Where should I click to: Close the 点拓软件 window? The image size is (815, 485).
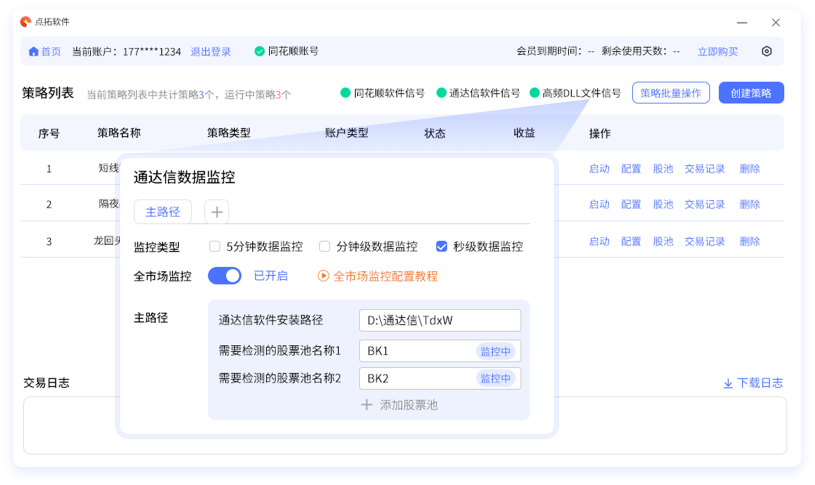pos(775,22)
